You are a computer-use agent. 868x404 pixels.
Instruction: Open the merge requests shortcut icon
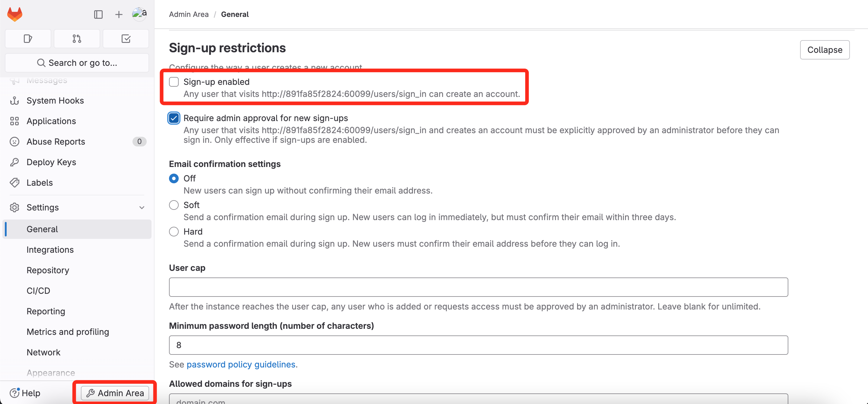77,39
